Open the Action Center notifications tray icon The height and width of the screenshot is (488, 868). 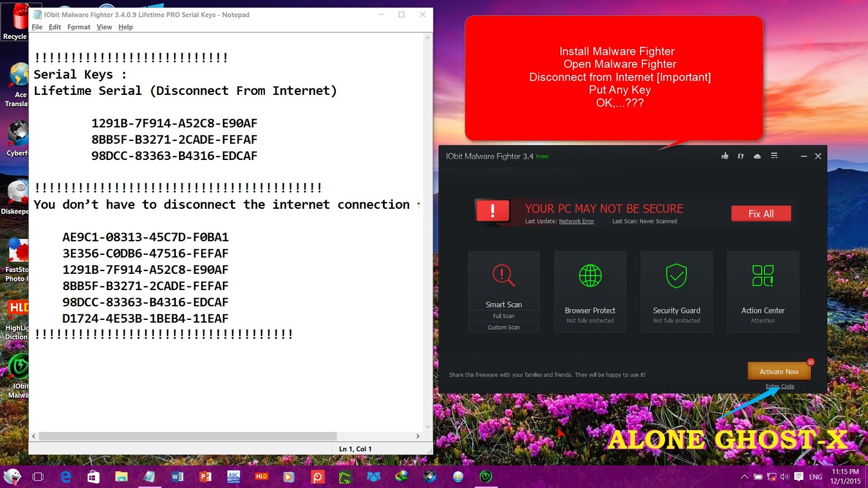[799, 477]
